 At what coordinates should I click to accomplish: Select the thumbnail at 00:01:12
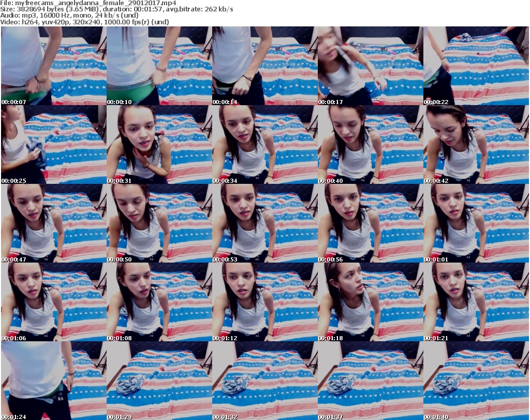[264, 302]
